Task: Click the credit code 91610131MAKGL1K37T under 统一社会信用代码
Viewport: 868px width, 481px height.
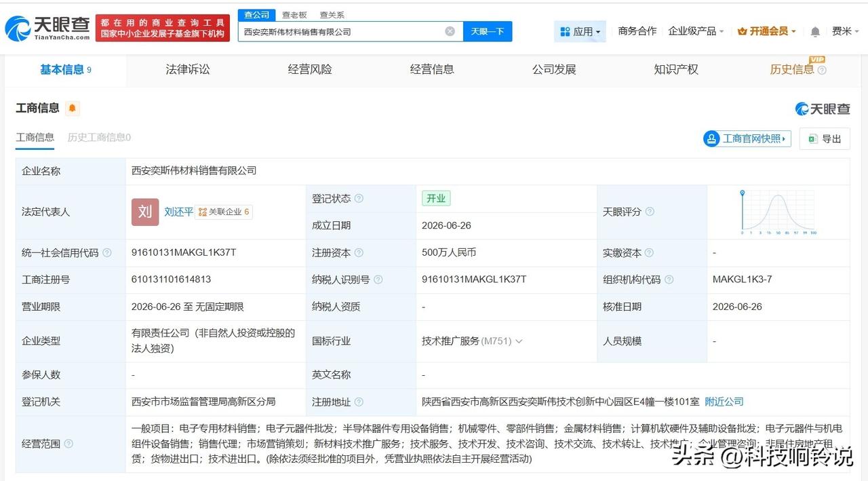Action: 184,252
